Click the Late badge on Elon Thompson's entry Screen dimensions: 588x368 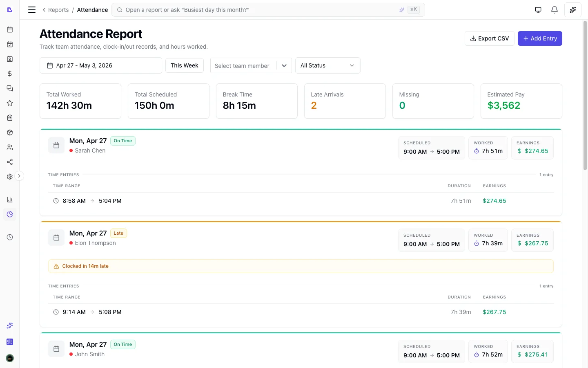tap(118, 233)
